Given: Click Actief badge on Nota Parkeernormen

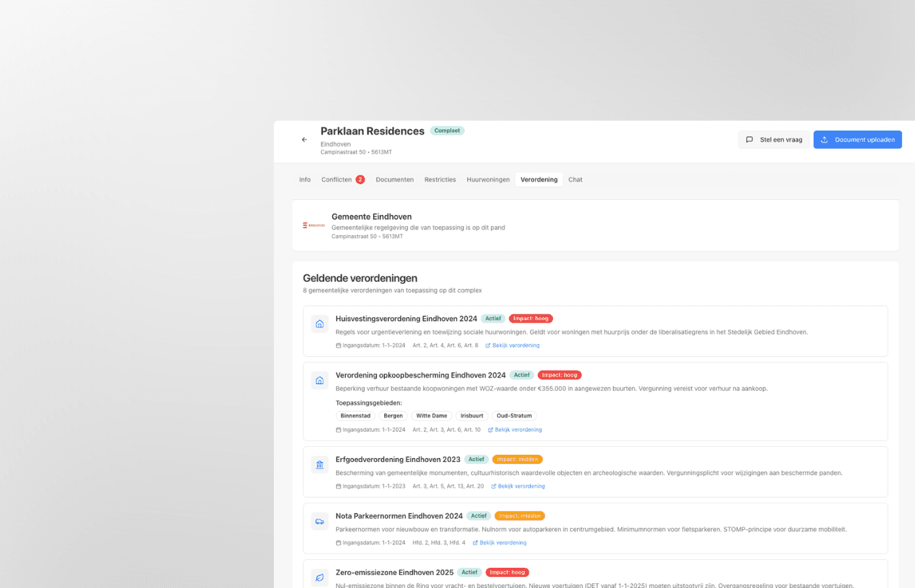Looking at the screenshot, I should pyautogui.click(x=479, y=516).
